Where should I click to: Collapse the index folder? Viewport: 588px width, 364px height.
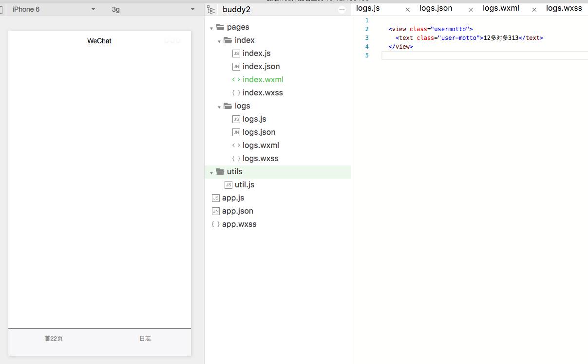coord(219,41)
